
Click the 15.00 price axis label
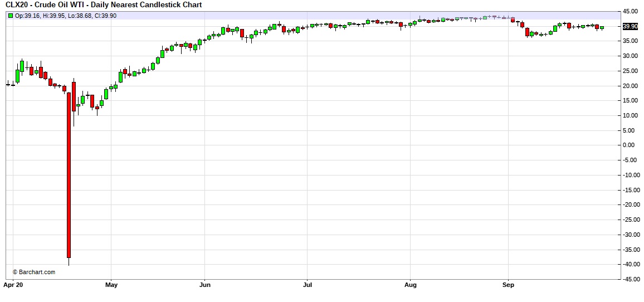click(x=631, y=101)
